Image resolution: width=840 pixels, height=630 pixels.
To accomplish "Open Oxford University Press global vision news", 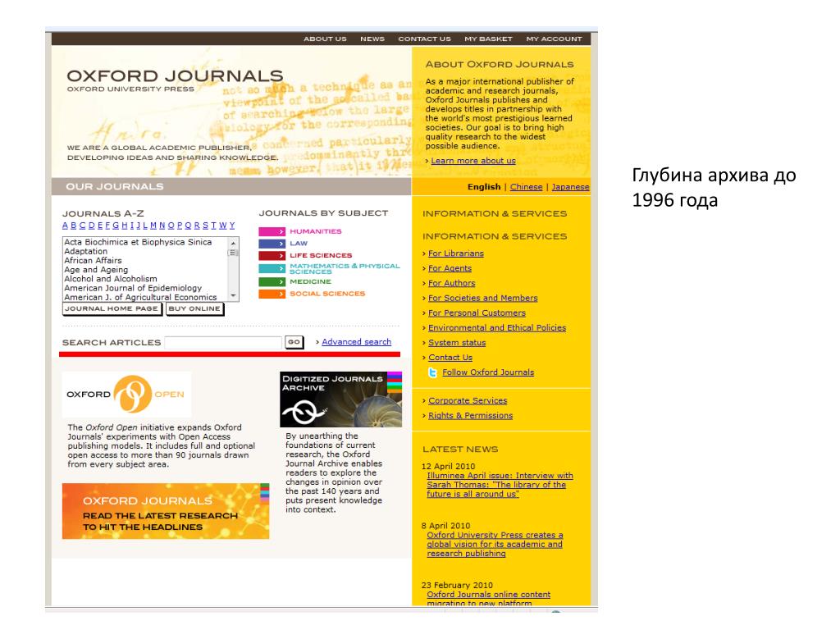I will pos(495,545).
